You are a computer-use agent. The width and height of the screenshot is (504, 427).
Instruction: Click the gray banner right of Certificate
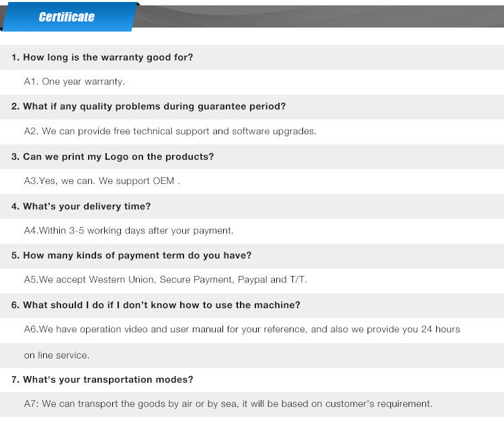[x=320, y=16]
